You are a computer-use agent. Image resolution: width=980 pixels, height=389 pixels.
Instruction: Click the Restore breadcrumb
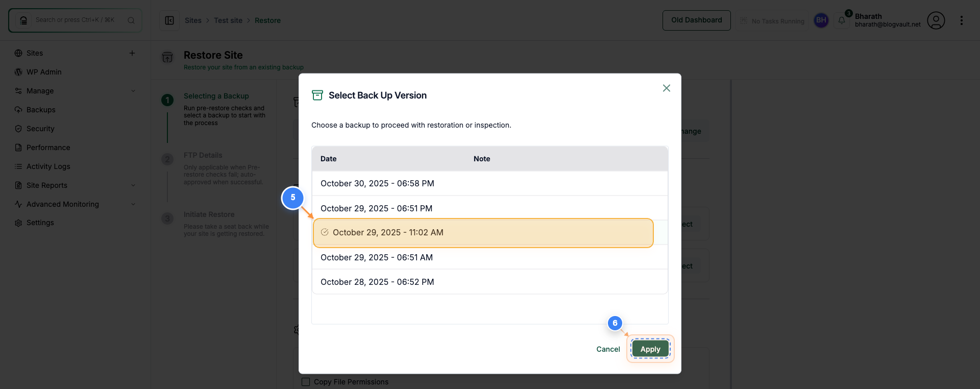pos(267,20)
